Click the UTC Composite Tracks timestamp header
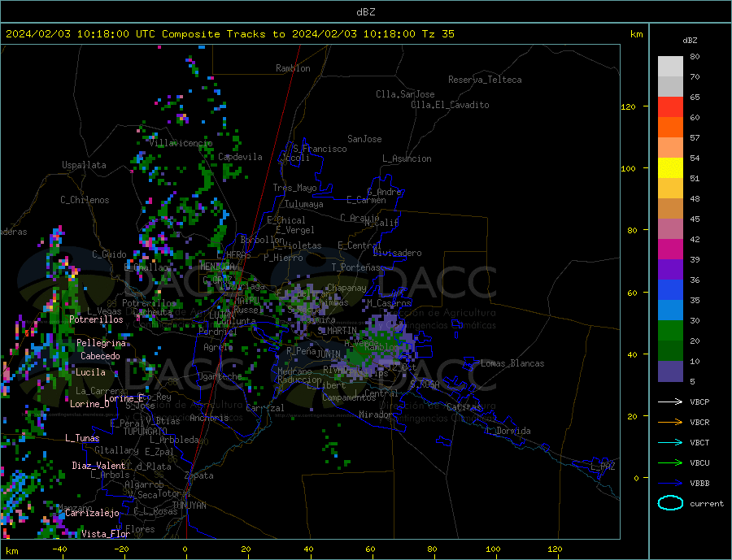Viewport: 732px width, 560px height. click(x=229, y=34)
